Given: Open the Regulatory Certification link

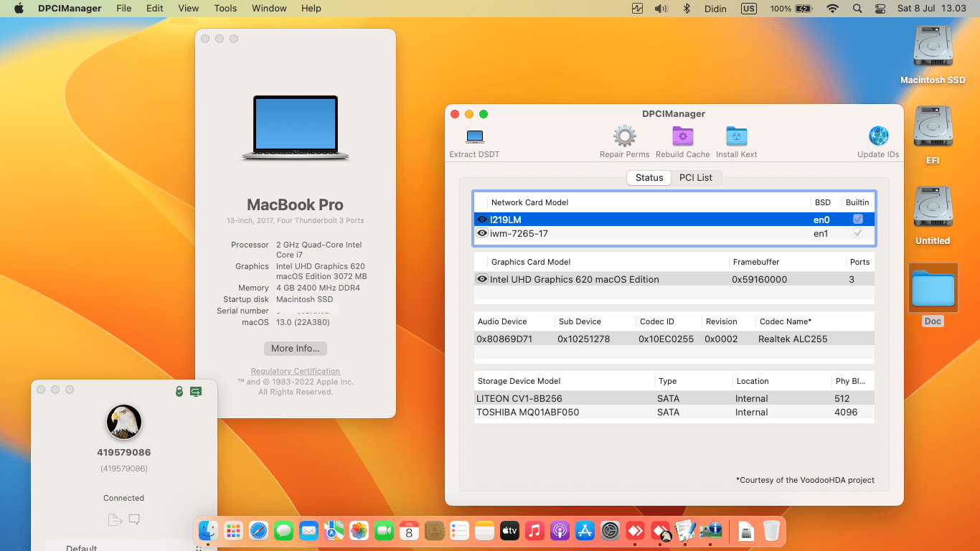Looking at the screenshot, I should (x=296, y=371).
